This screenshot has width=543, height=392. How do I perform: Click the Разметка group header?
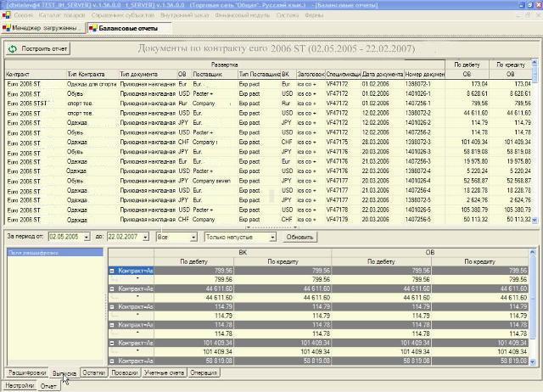224,64
